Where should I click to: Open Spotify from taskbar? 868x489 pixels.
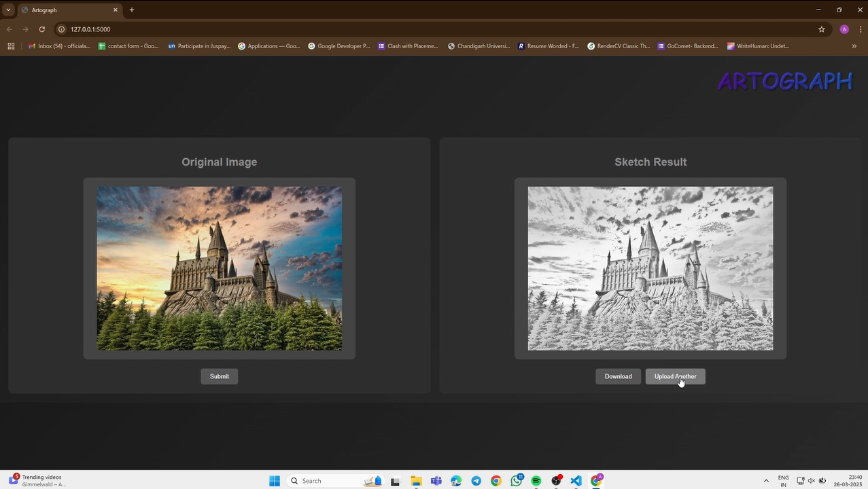coord(536,481)
